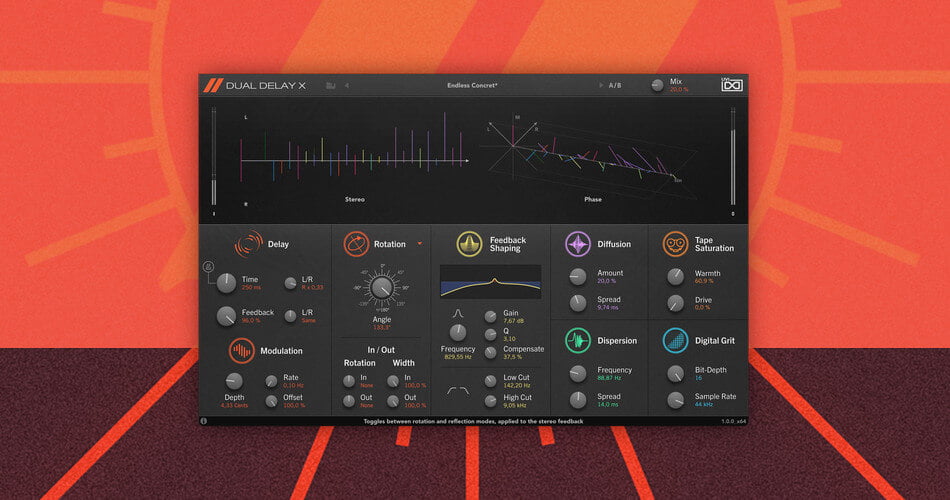Open the preset browser folder icon
This screenshot has width=950, height=500.
pyautogui.click(x=330, y=85)
